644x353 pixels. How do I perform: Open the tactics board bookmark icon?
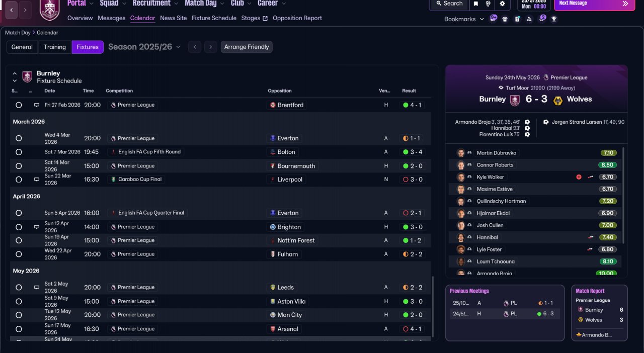[x=517, y=19]
